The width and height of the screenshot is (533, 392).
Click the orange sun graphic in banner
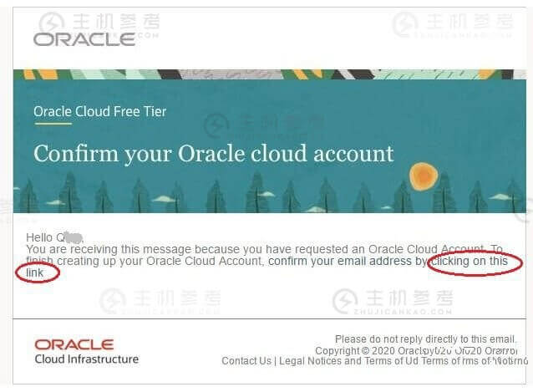click(424, 176)
